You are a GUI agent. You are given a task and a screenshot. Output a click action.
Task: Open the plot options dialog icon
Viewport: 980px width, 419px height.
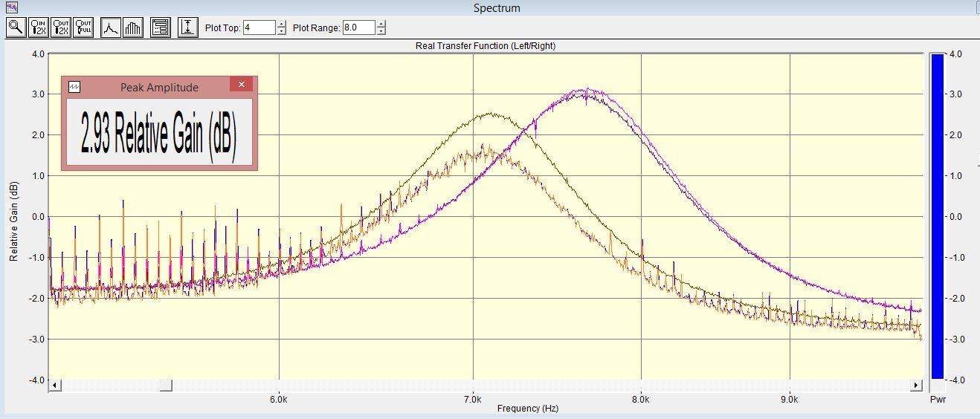tap(160, 27)
